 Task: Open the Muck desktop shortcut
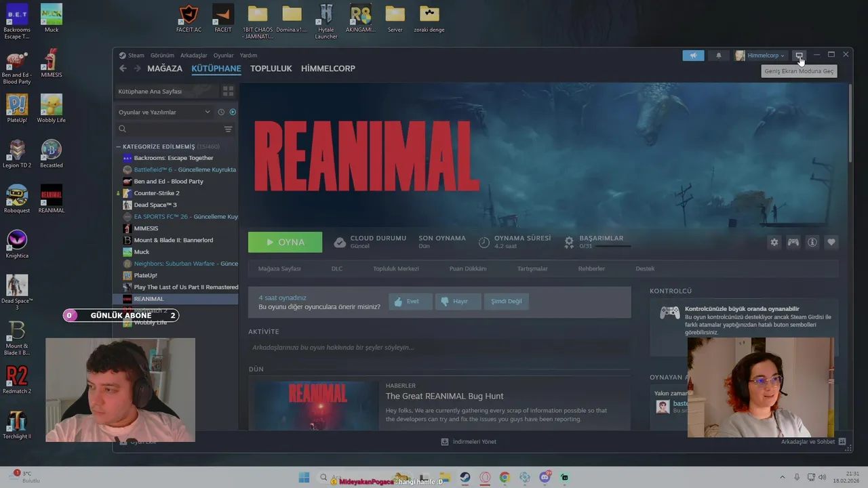[52, 18]
